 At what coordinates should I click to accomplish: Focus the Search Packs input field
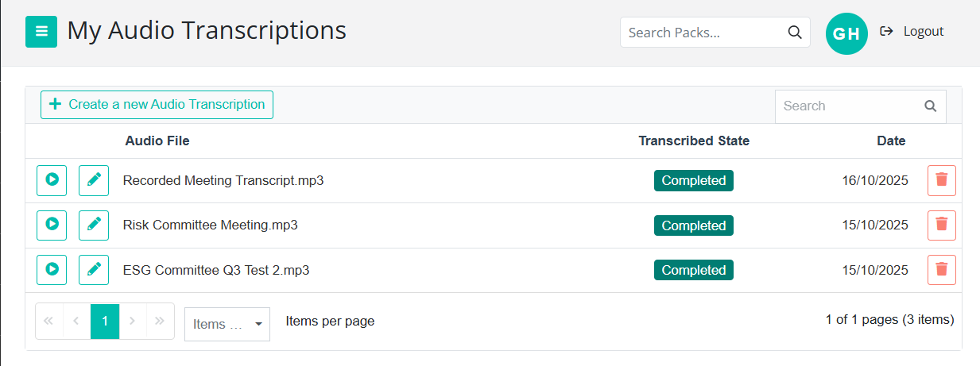point(699,33)
